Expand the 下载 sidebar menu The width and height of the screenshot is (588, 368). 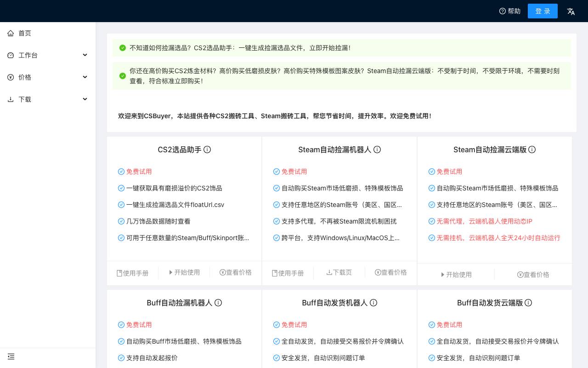(48, 99)
